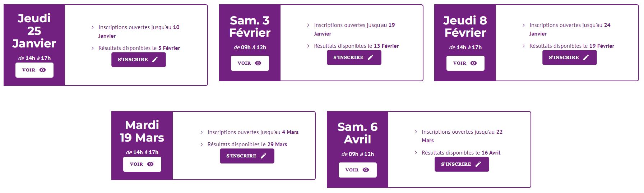Click pencil icon for the 6 Avril session
Screen dimensions: 644x193
point(478,164)
